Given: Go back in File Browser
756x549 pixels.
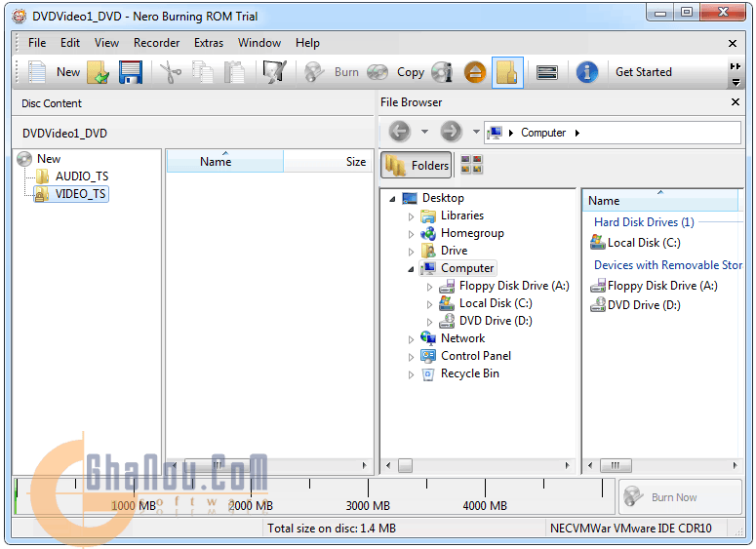Looking at the screenshot, I should tap(399, 132).
